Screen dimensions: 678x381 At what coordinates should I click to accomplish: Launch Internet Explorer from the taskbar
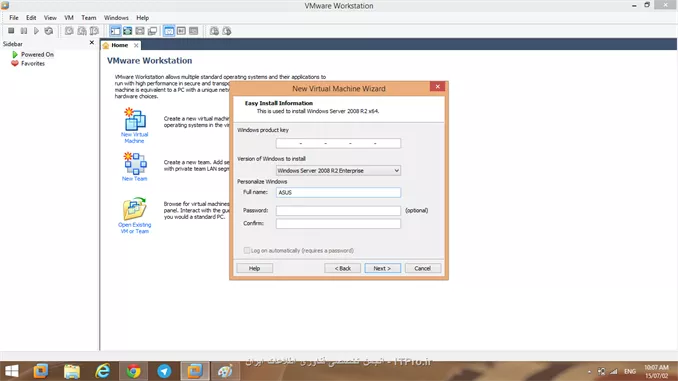102,371
